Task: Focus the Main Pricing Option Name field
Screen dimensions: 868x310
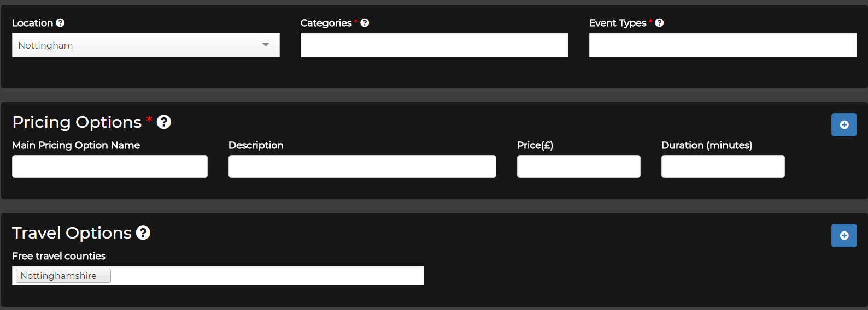Action: tap(110, 166)
